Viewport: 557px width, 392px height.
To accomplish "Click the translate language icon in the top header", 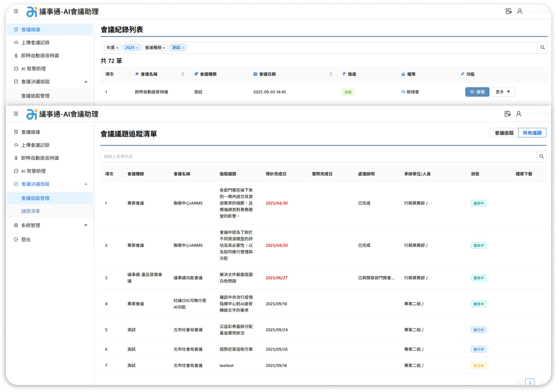I will (508, 11).
